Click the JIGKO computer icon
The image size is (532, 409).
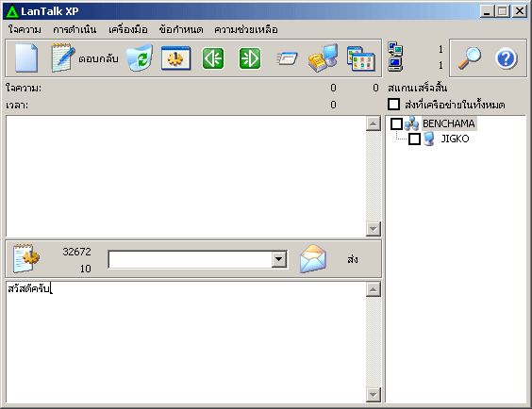(x=429, y=139)
